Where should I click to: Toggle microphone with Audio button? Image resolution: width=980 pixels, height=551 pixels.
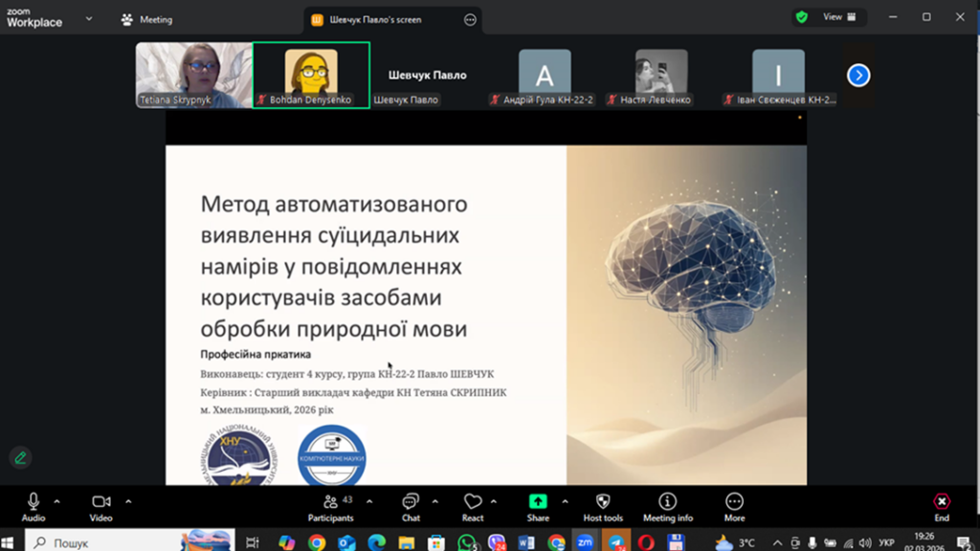click(33, 507)
